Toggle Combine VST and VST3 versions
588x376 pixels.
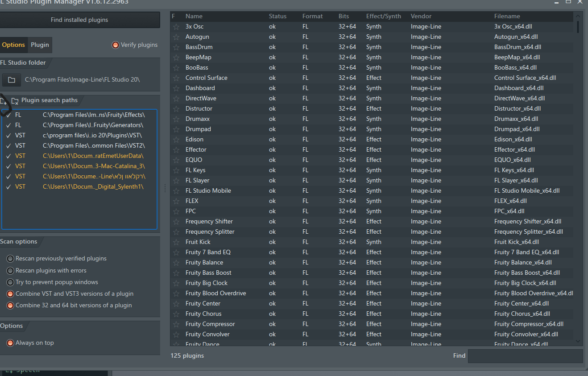click(10, 294)
